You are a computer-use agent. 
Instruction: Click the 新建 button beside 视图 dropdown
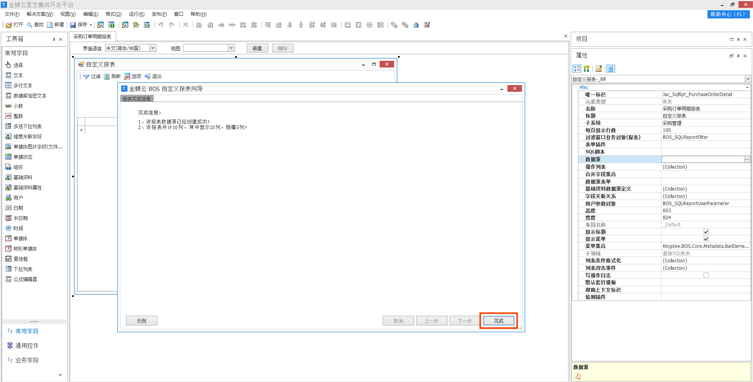point(257,48)
